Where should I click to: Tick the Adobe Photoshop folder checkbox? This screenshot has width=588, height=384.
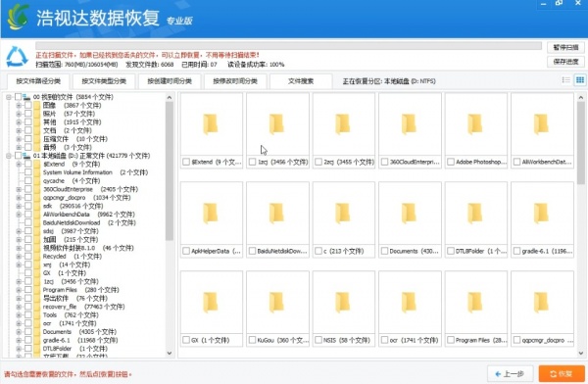451,162
